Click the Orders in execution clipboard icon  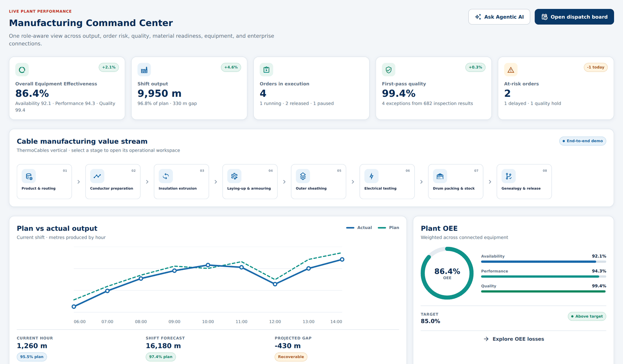[266, 70]
